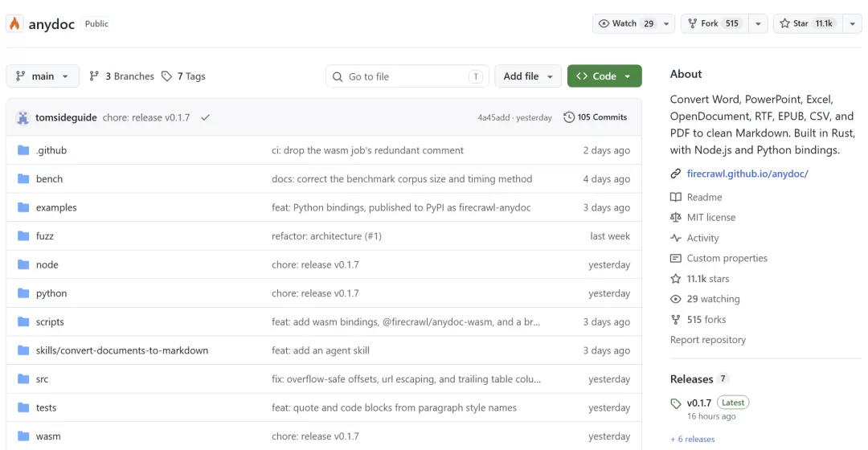Click the tomsideguide avatar icon
868x450 pixels.
(x=23, y=117)
